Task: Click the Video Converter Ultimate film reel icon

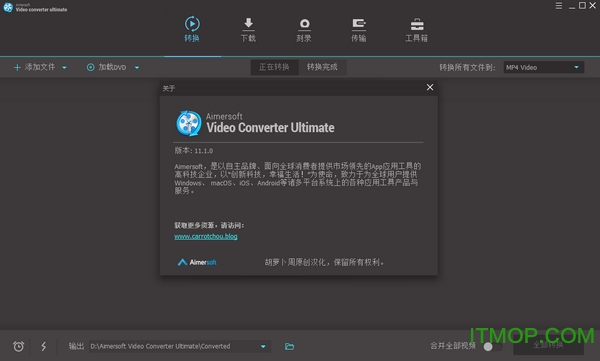Action: (x=189, y=123)
